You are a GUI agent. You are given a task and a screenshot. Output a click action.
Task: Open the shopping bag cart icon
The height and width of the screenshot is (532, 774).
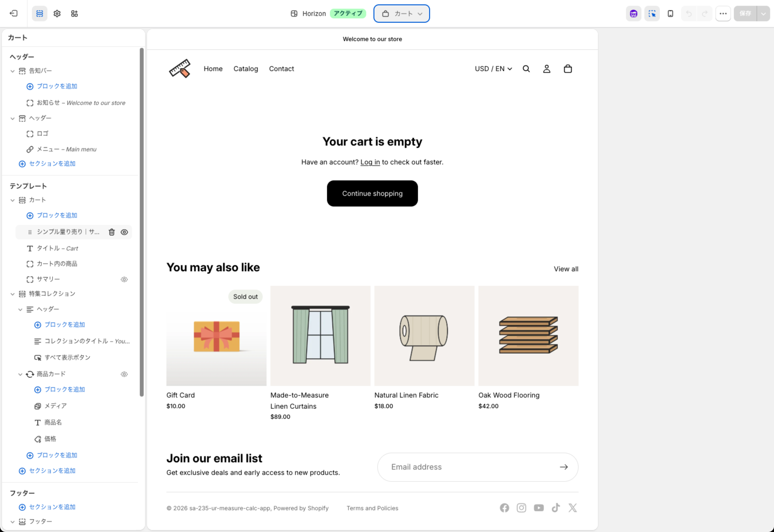(x=568, y=69)
